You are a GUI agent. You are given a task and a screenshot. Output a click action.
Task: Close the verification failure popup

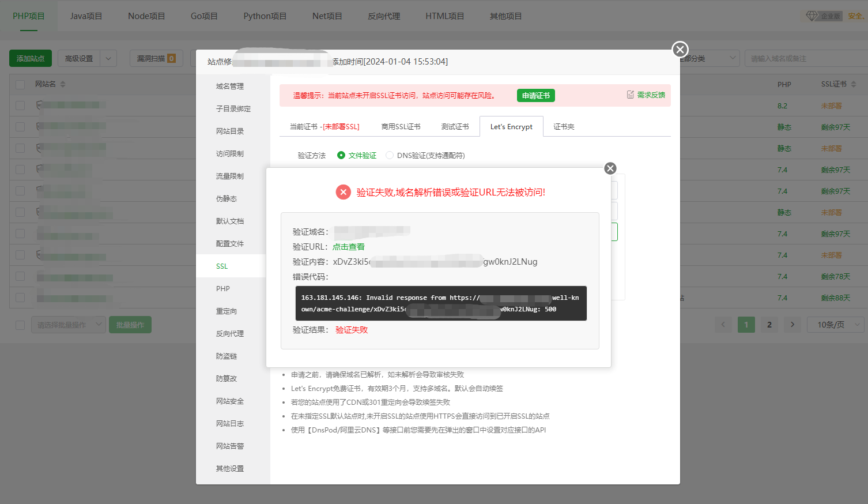610,168
